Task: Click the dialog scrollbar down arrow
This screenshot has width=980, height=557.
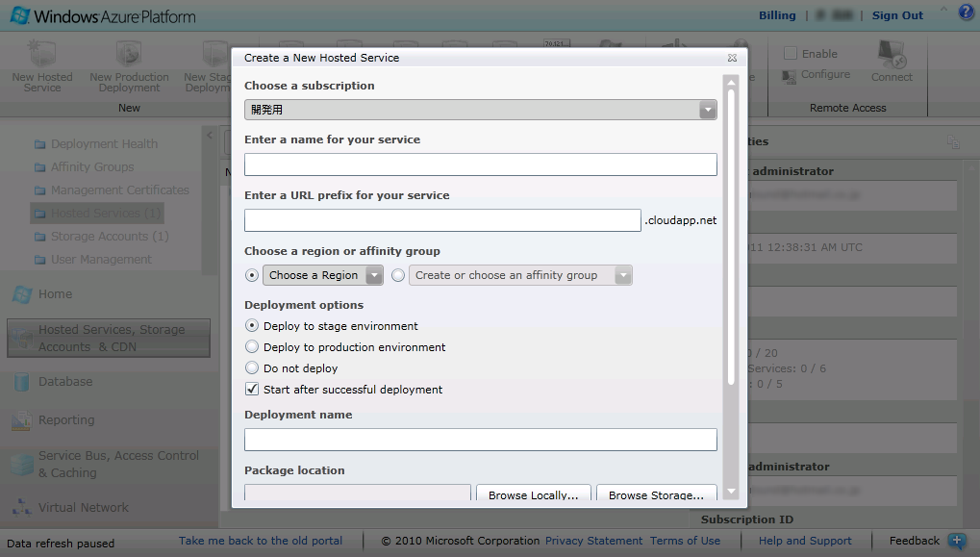Action: 731,492
